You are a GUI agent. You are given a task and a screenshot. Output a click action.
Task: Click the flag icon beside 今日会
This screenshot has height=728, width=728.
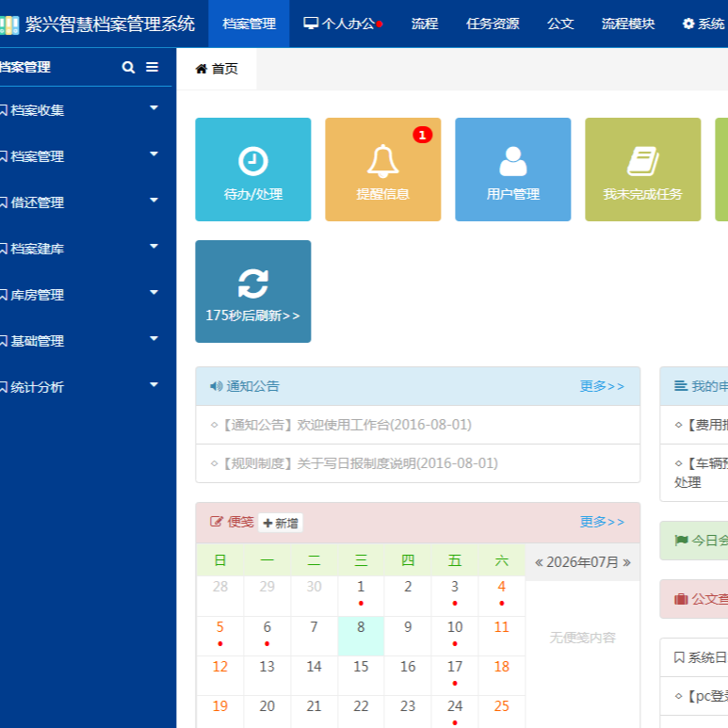(681, 541)
